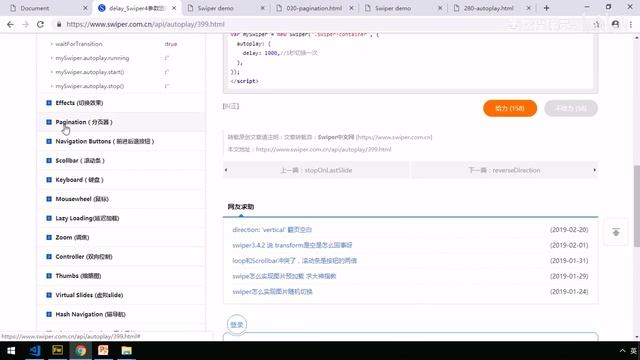Expand the Hash Navigation plus icon
Image resolution: width=640 pixels, height=360 pixels.
click(x=49, y=314)
